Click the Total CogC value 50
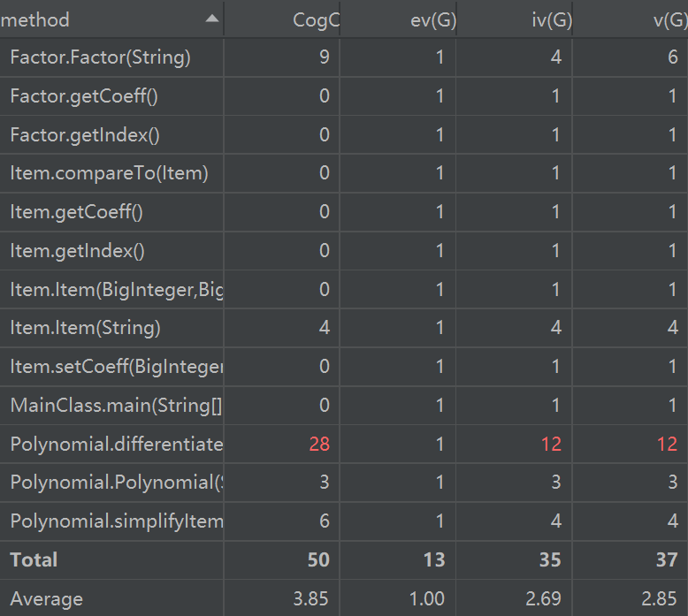 point(318,560)
